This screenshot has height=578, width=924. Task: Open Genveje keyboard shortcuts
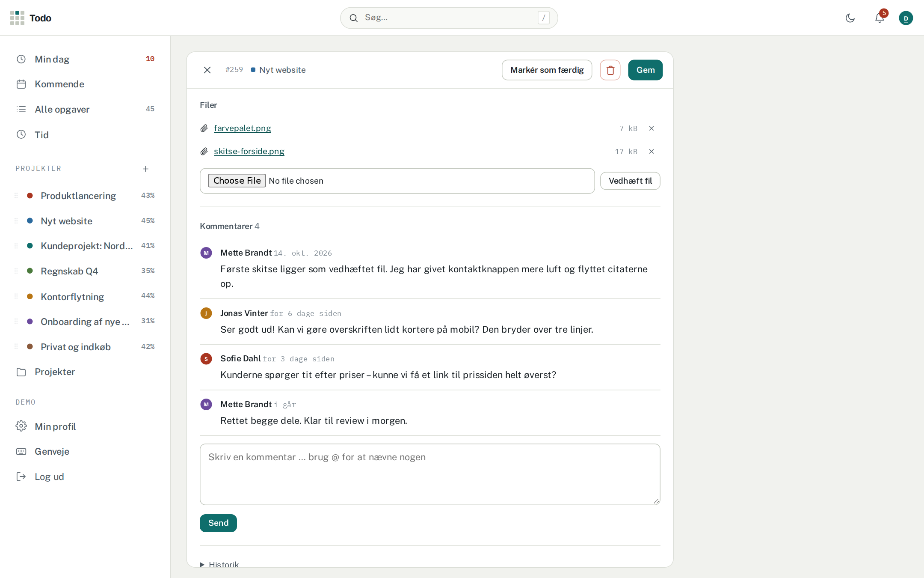(x=85, y=451)
